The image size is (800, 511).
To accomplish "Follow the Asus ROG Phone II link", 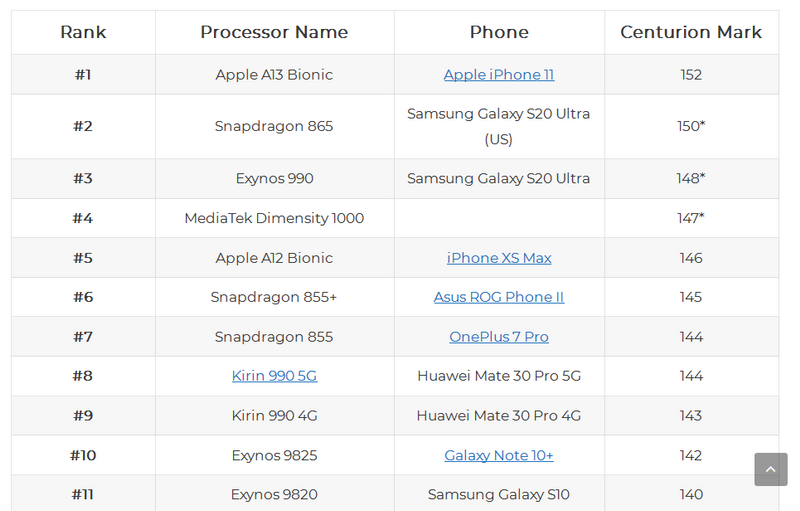I will point(499,297).
